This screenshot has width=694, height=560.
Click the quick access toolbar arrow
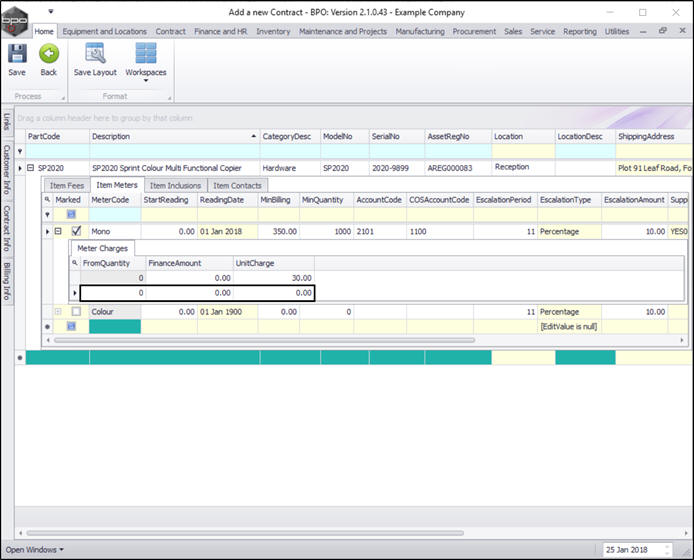click(49, 13)
